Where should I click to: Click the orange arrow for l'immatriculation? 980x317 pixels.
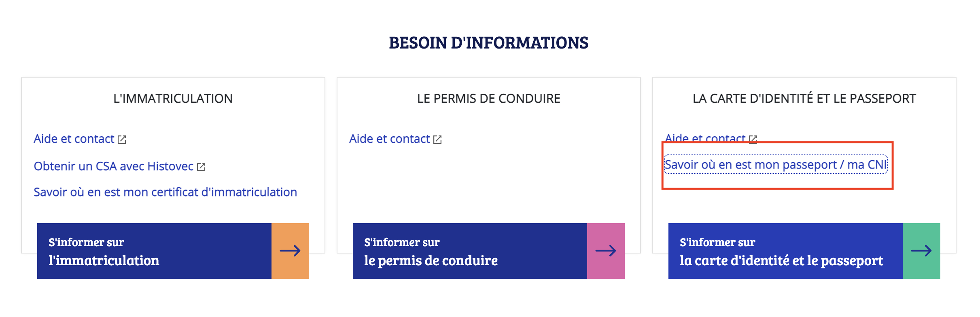(290, 251)
